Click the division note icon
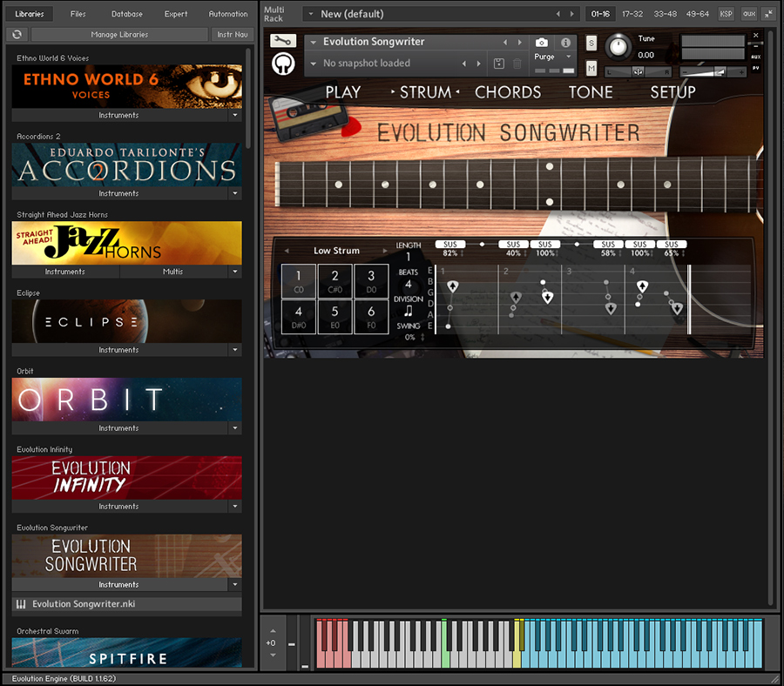Image resolution: width=784 pixels, height=686 pixels. (409, 312)
